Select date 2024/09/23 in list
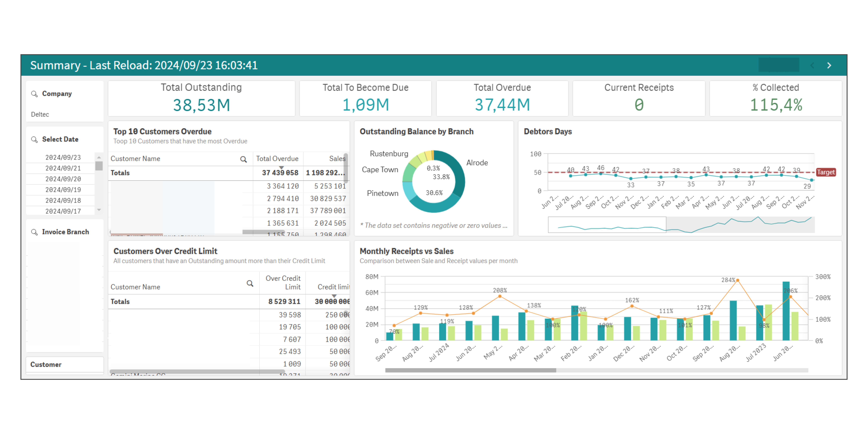868x434 pixels. coord(63,157)
